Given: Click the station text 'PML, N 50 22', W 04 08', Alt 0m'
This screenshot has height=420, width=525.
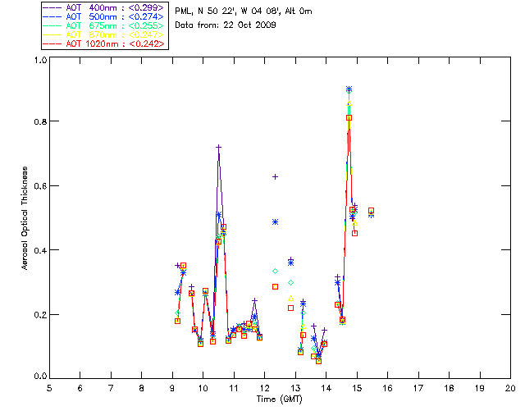Looking at the screenshot, I should [x=244, y=11].
